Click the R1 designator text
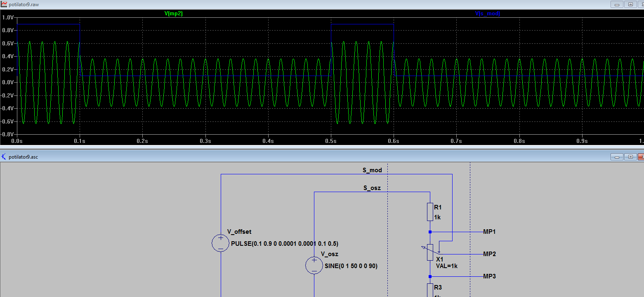Screen dimensions: 644x297 pos(438,207)
